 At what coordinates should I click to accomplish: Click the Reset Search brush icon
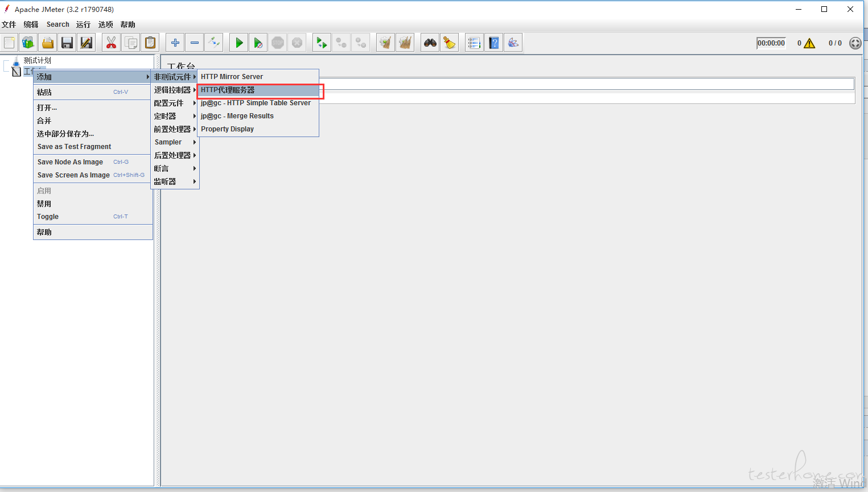[450, 43]
